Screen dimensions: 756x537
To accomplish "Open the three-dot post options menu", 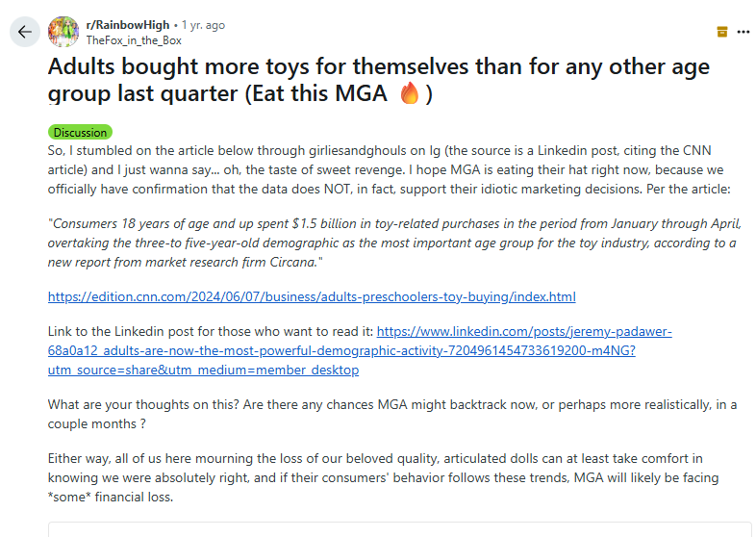I will [x=743, y=32].
